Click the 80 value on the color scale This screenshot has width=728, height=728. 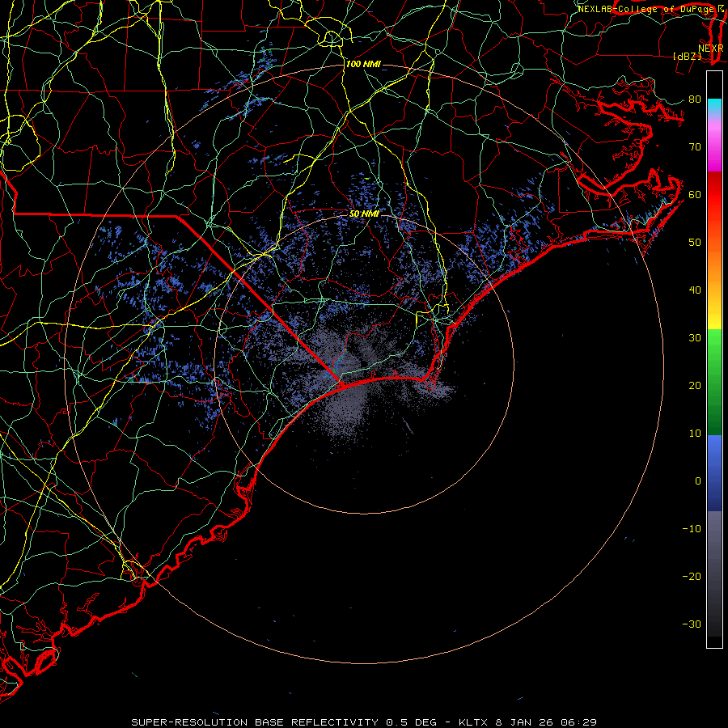click(x=695, y=99)
